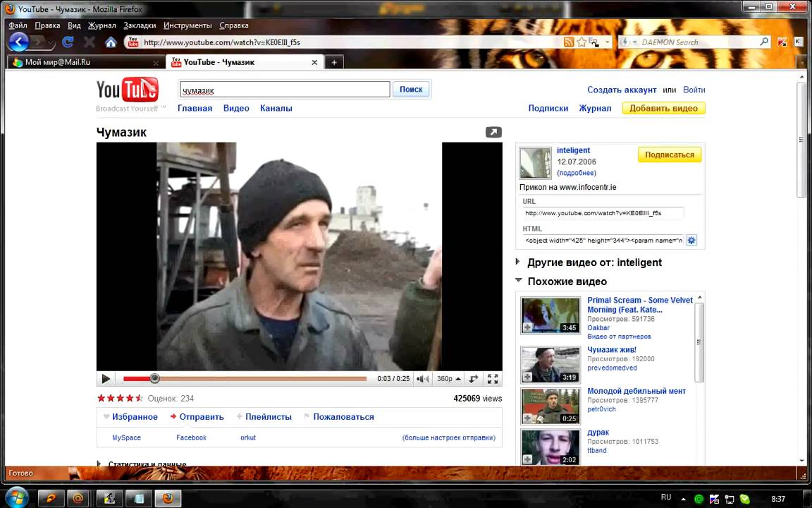Open the дурак video link
The width and height of the screenshot is (812, 508).
point(598,433)
